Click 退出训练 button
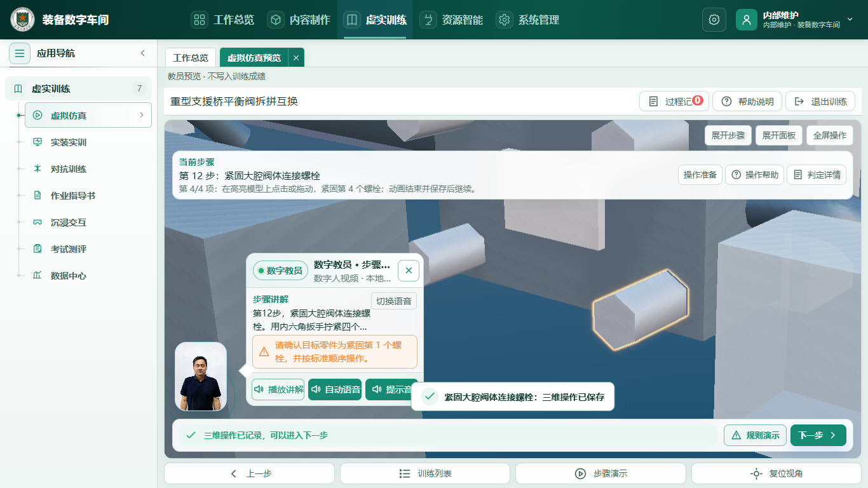Viewport: 868px width, 488px height. [x=820, y=102]
